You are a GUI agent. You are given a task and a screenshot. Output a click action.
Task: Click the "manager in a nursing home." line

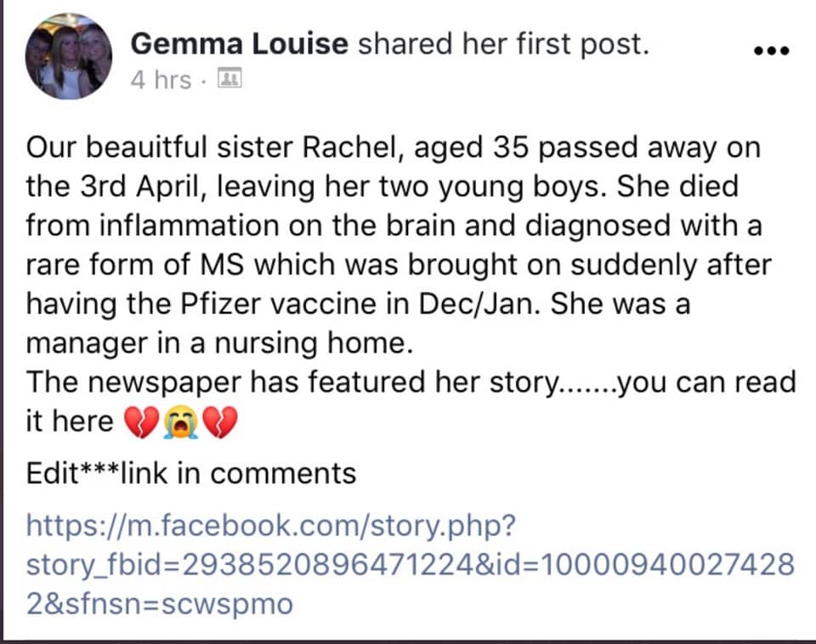219,342
